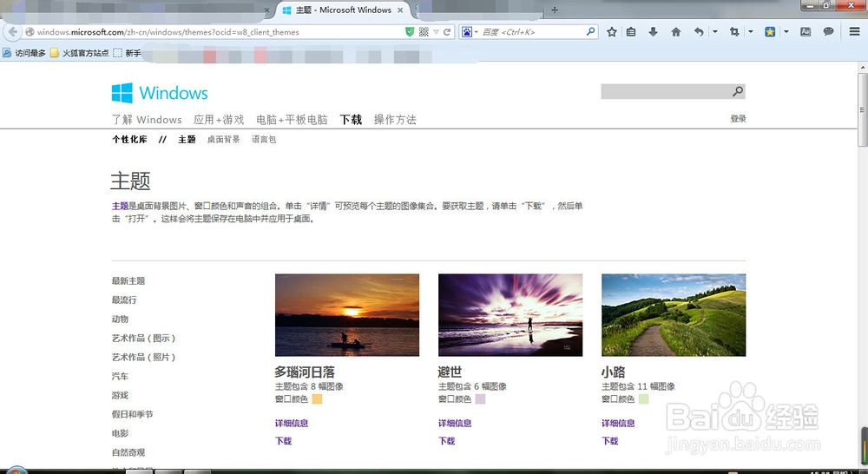
Task: Open the address bar history dropdown arrow
Action: coord(437,32)
